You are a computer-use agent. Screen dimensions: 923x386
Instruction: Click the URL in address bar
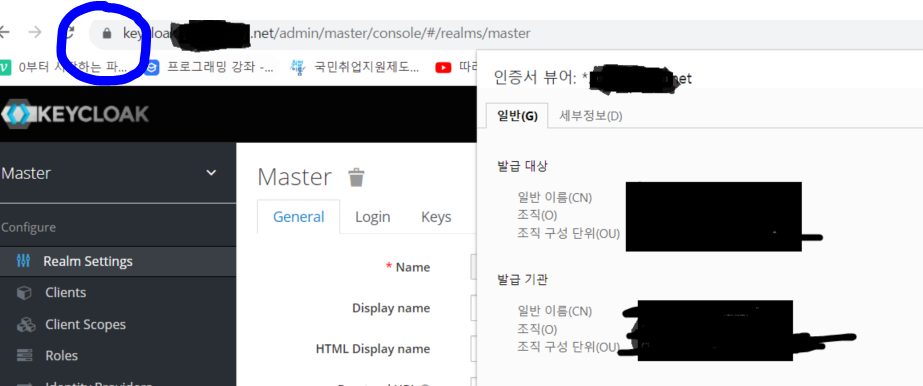pyautogui.click(x=327, y=33)
